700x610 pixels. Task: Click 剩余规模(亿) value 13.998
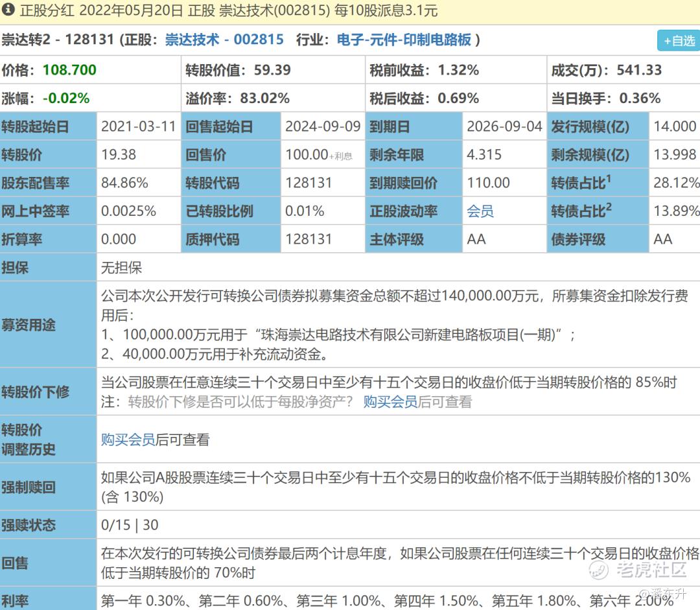(675, 154)
